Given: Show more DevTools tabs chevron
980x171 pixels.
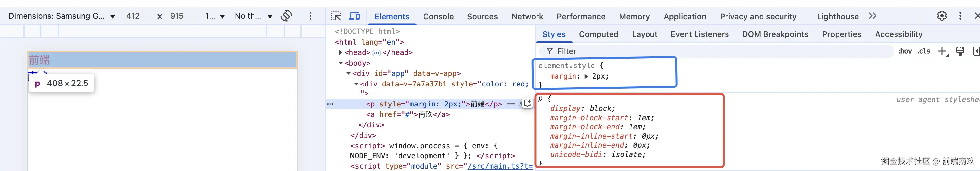Looking at the screenshot, I should click(873, 16).
